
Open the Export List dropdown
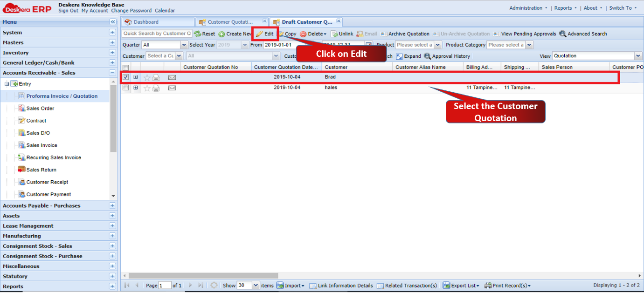pos(461,286)
